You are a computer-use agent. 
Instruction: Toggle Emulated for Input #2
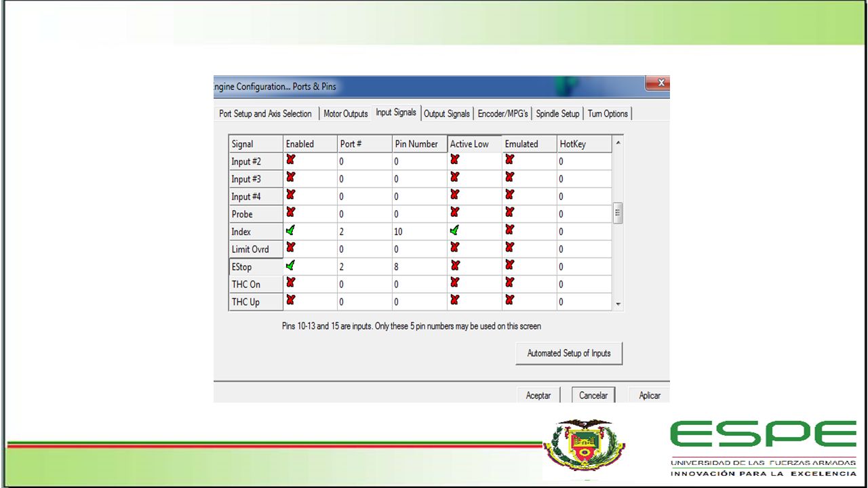point(510,160)
